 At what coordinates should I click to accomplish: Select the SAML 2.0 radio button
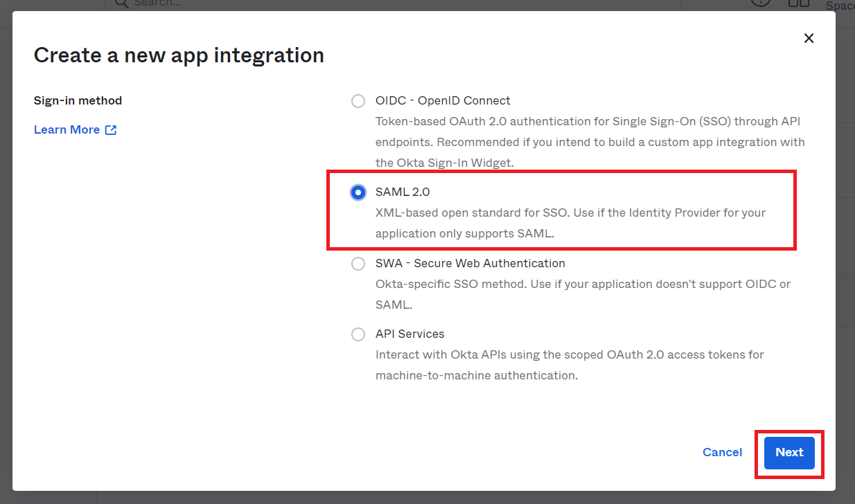pos(358,192)
